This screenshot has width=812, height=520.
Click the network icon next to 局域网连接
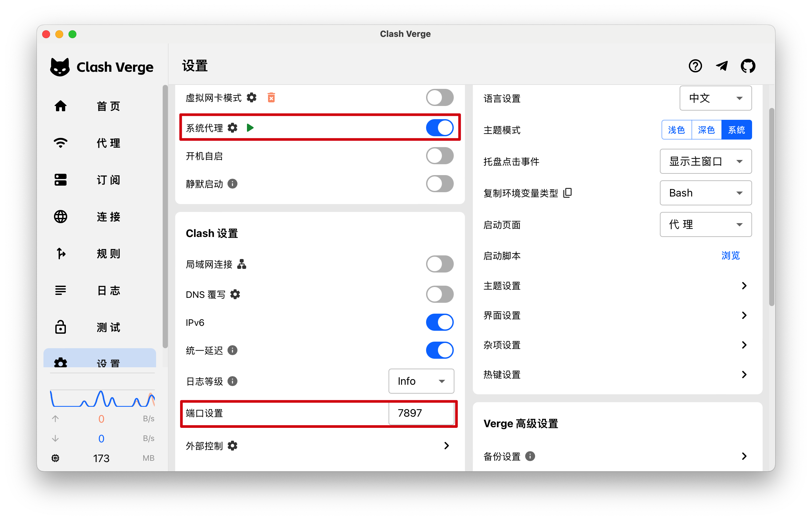pos(241,264)
